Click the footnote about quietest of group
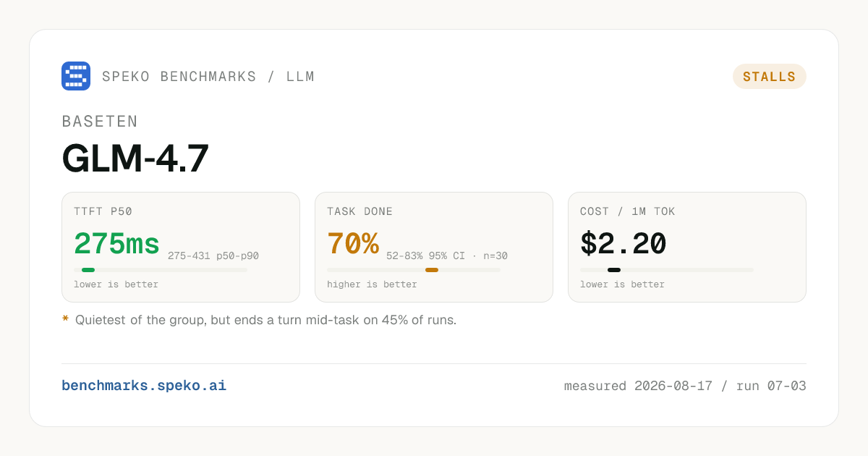868x456 pixels. [266, 320]
